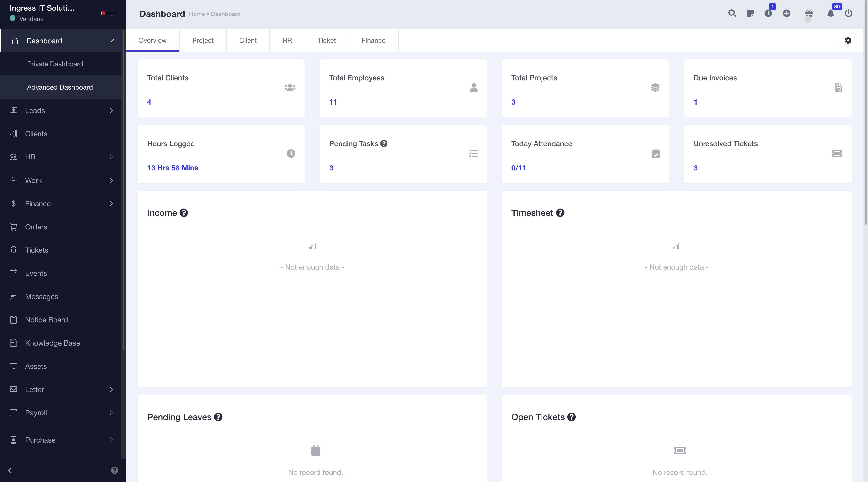Switch to the Ticket tab
Viewport: 868px width, 482px height.
click(x=326, y=40)
